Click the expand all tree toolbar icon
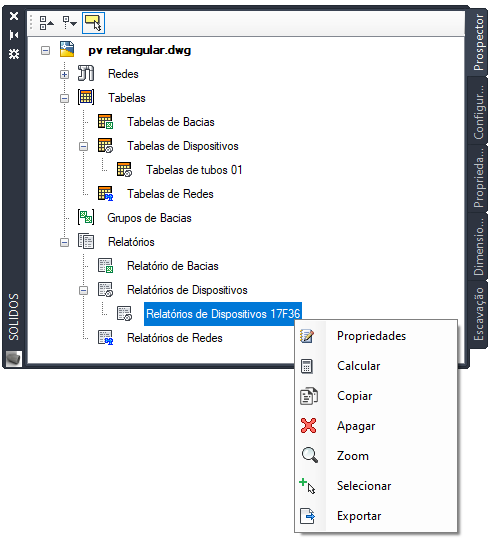496x540 pixels. point(46,23)
